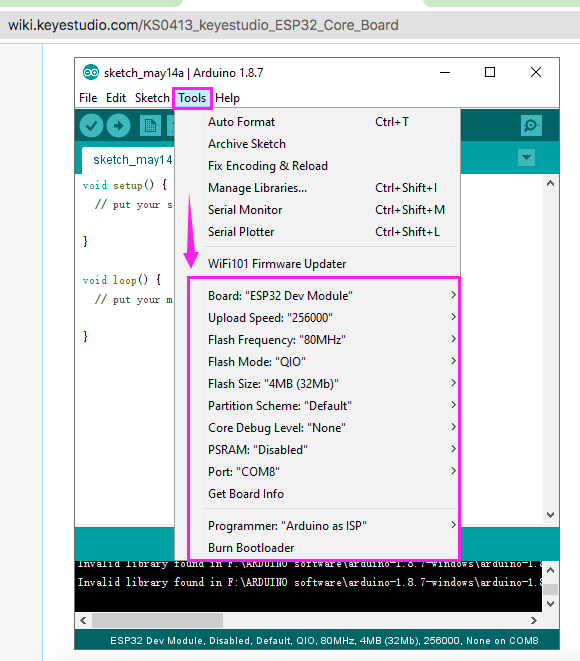Click console scroll-left arrow
Viewport: 580px width, 661px height.
[x=83, y=621]
